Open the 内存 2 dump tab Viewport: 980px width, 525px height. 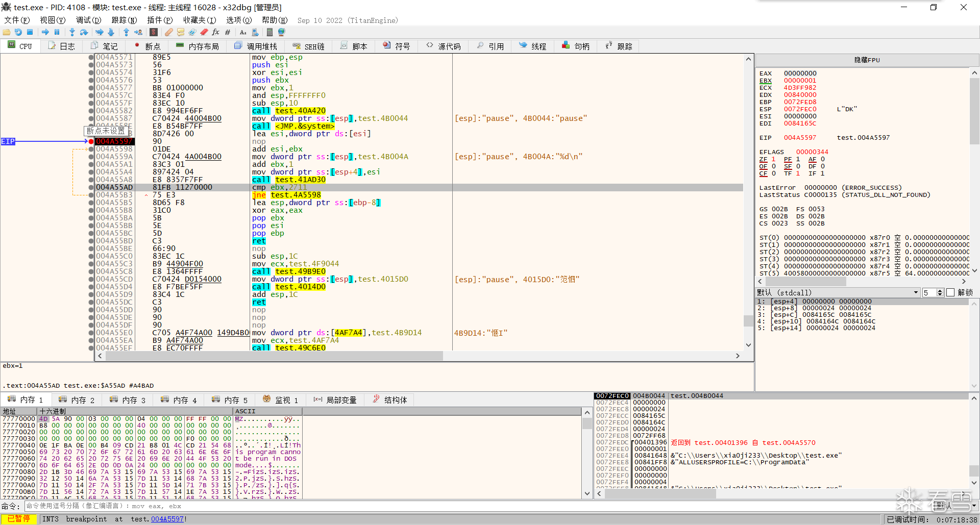[77, 399]
